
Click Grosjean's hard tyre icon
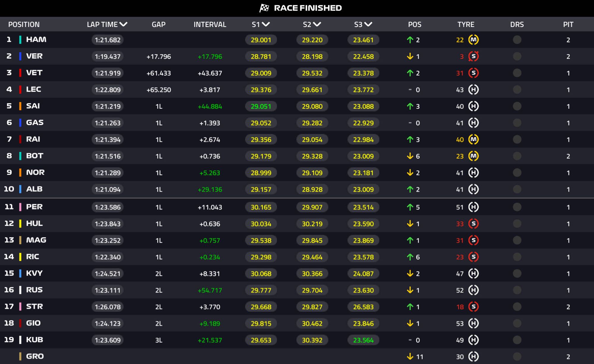tap(473, 357)
